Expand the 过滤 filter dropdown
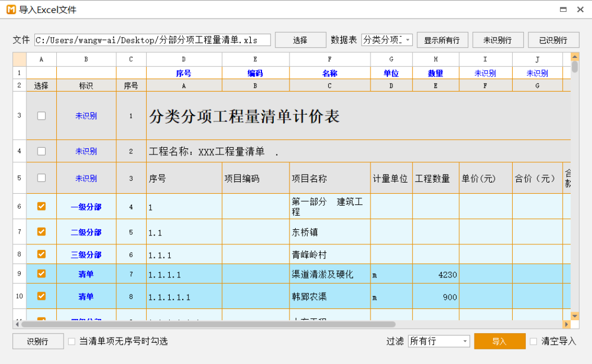This screenshot has width=592, height=364. pyautogui.click(x=439, y=341)
